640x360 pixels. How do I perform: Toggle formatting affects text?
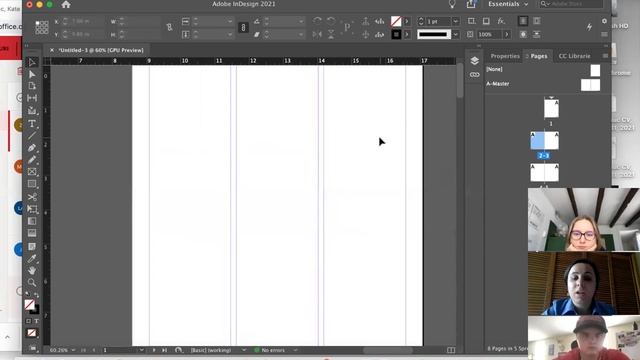(x=36, y=321)
